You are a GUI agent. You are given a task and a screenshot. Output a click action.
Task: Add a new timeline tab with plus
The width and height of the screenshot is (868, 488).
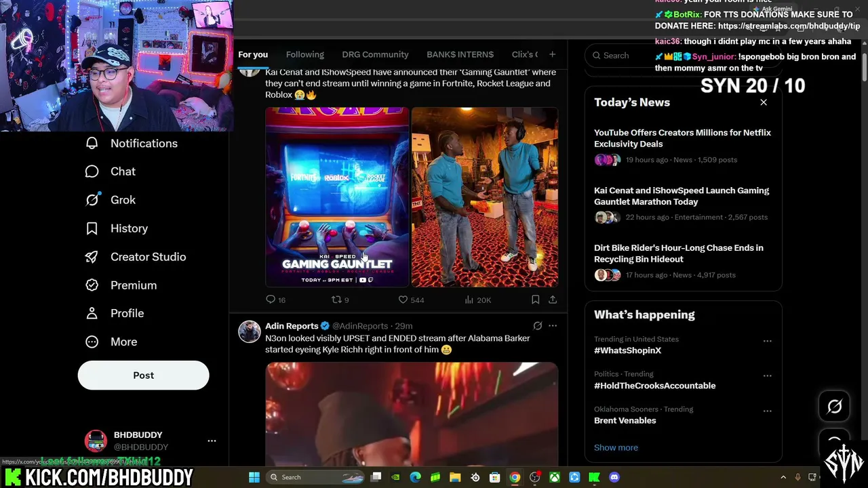coord(552,54)
